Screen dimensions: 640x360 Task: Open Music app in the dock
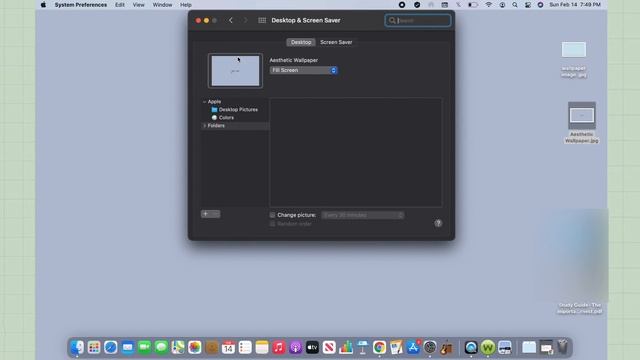(279, 347)
